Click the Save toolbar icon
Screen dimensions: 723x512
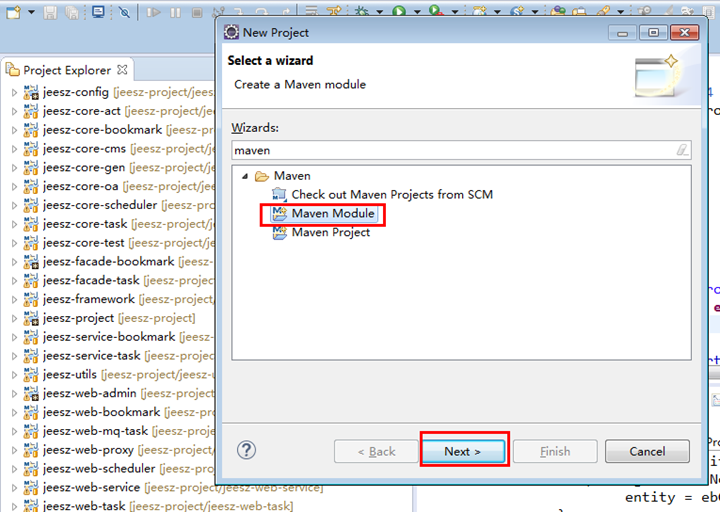(50, 12)
